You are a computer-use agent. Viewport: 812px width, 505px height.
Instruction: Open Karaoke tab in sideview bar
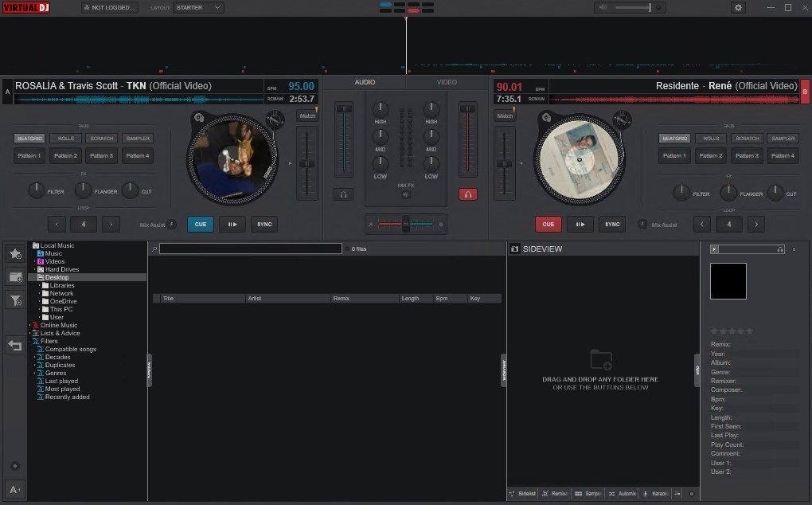coord(655,494)
